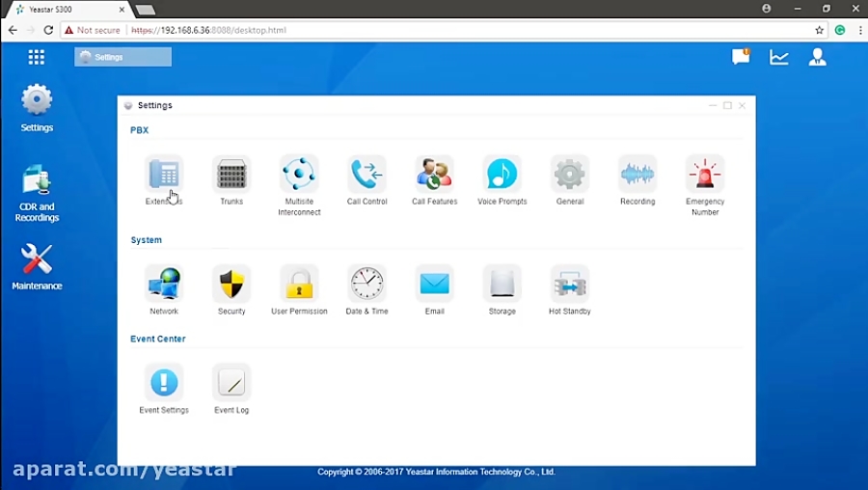The image size is (868, 490).
Task: Open Date & Time settings
Action: [x=366, y=284]
